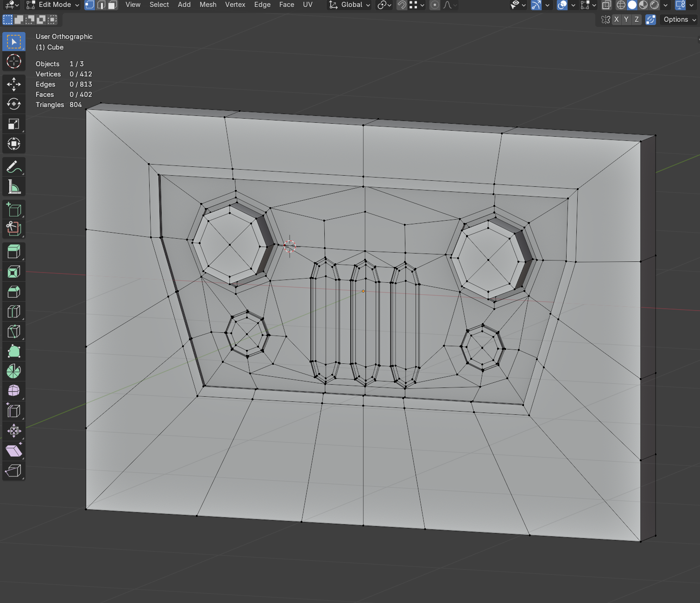Choose the Annotate pencil tool
700x603 pixels.
tap(14, 167)
